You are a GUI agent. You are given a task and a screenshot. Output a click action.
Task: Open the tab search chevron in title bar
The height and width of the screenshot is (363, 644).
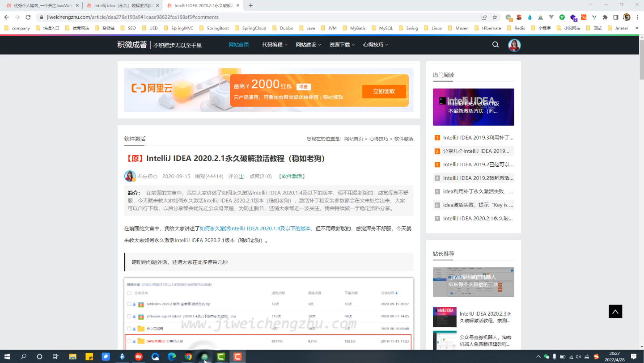[x=590, y=4]
